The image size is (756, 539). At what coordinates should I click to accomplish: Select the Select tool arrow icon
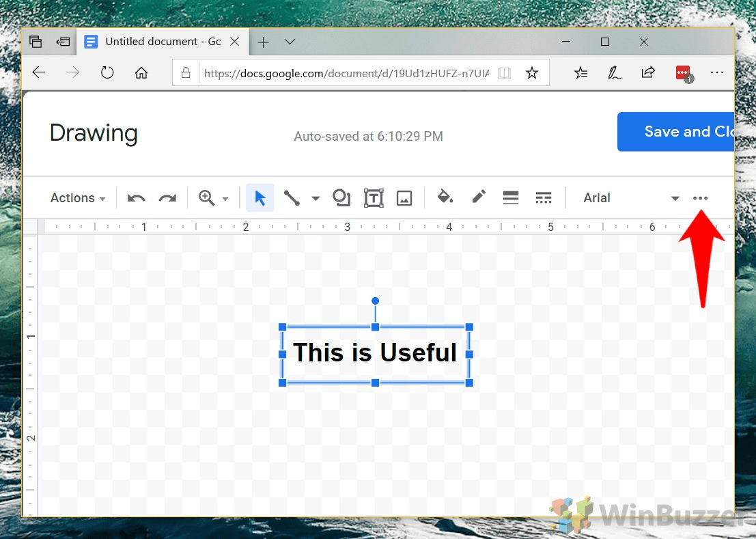tap(260, 197)
